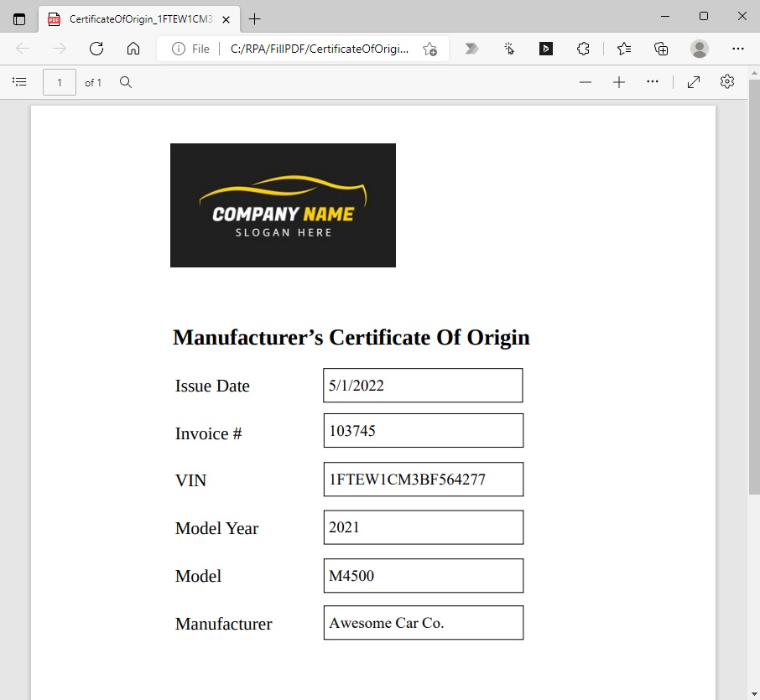Open a new browser tab
Image resolution: width=760 pixels, height=700 pixels.
[254, 18]
